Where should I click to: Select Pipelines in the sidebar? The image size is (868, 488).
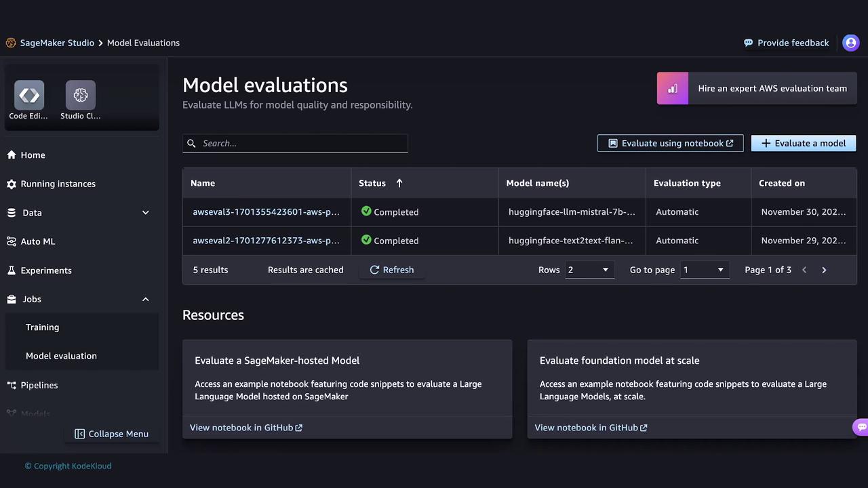(x=39, y=385)
